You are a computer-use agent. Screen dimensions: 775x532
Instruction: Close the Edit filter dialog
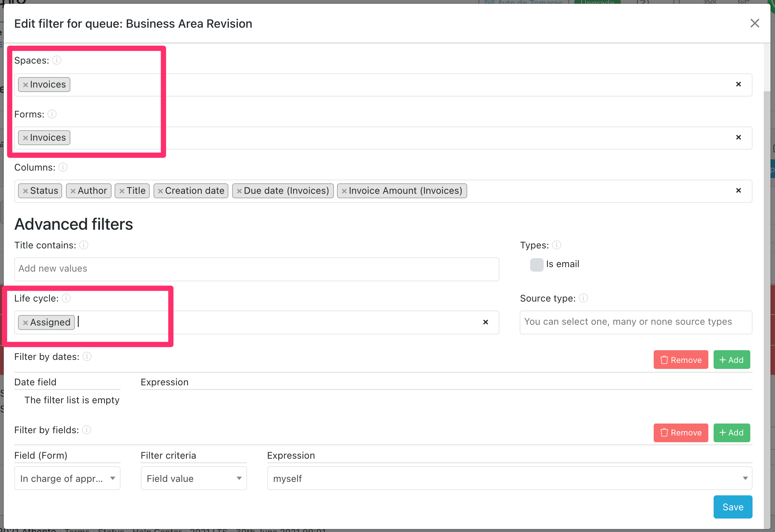click(755, 23)
